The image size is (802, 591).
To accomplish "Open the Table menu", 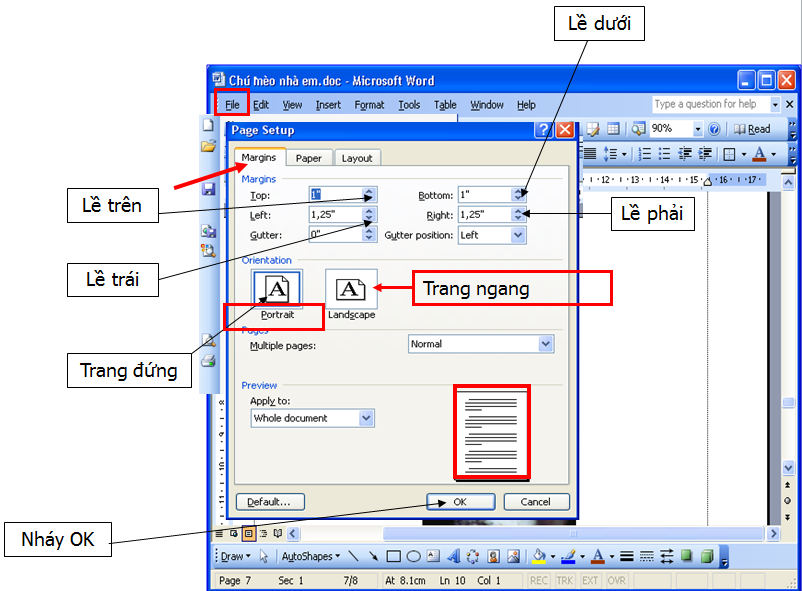I will (445, 105).
